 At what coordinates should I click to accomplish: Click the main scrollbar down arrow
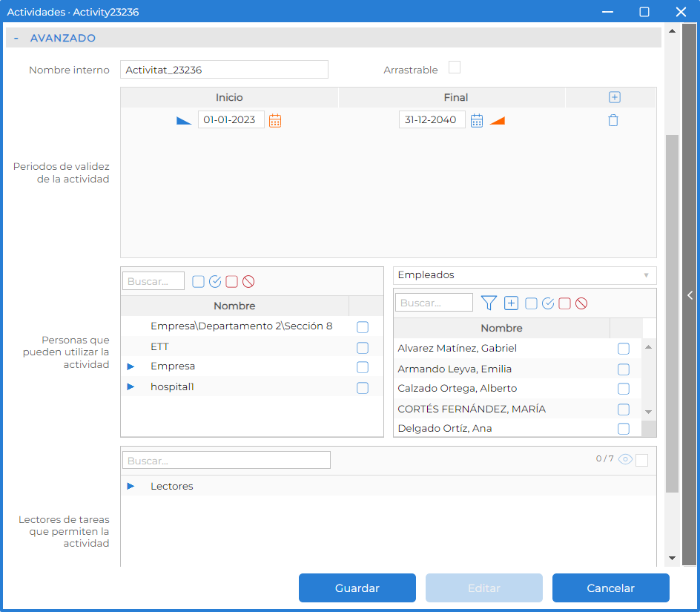672,558
